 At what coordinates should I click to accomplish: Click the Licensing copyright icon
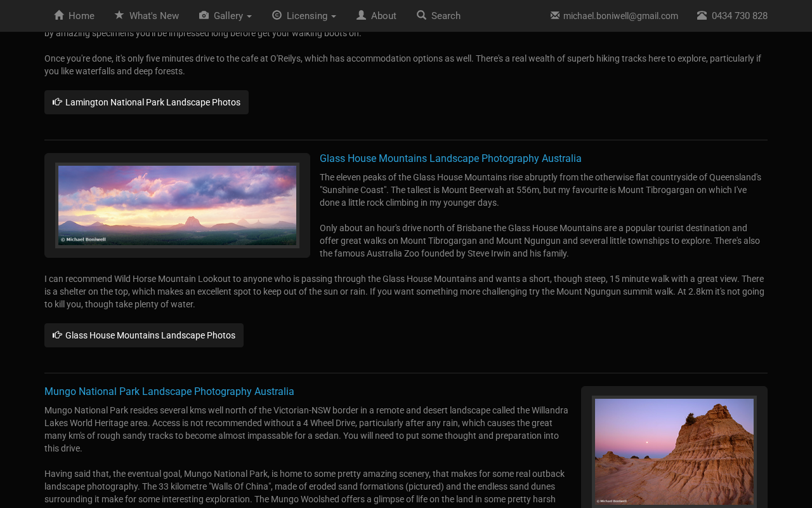tap(277, 15)
